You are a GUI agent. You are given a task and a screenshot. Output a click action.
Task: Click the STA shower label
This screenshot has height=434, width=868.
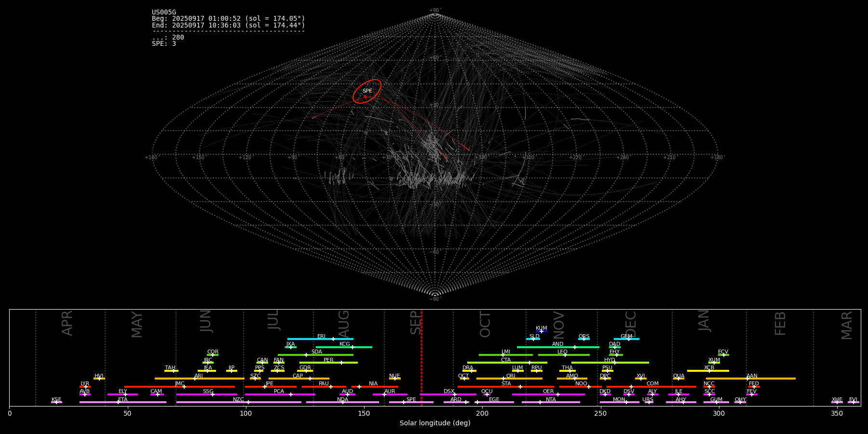pos(506,384)
